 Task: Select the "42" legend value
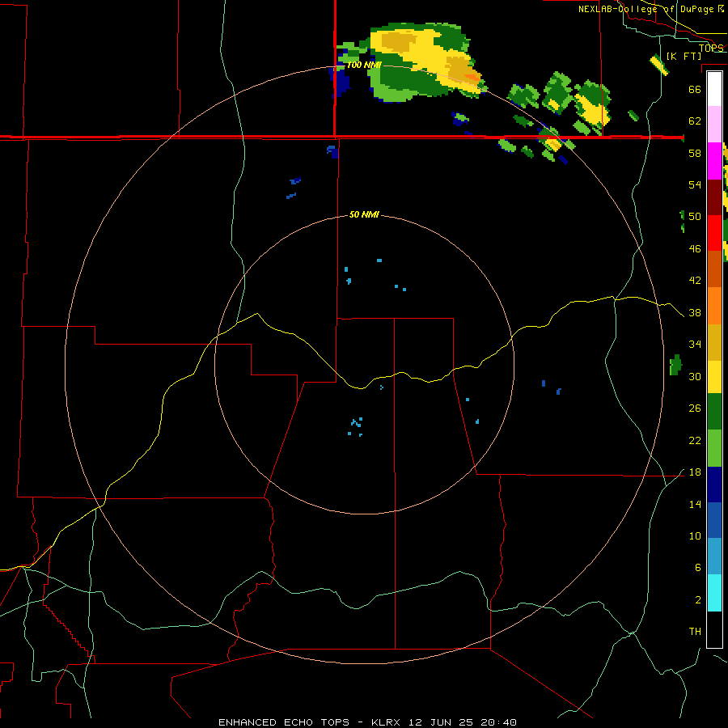[x=695, y=281]
